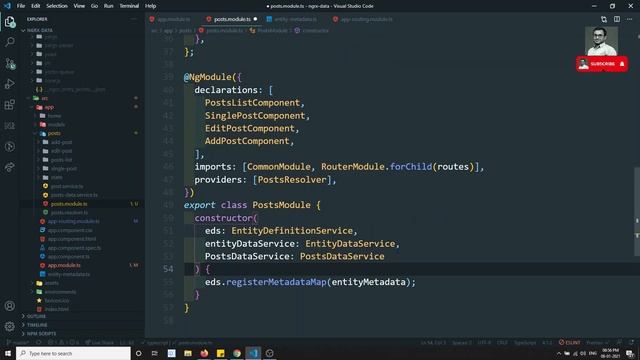Image resolution: width=640 pixels, height=360 pixels.
Task: Open the Help menu
Action: (151, 6)
